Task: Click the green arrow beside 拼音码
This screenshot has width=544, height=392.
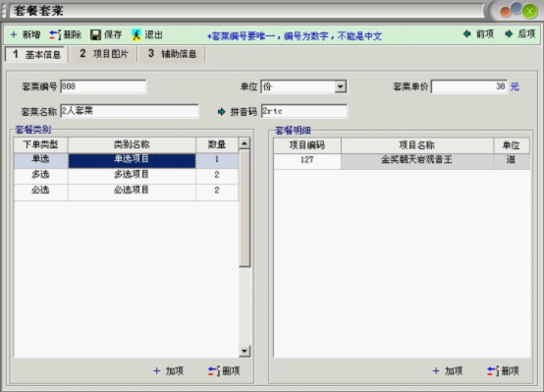Action: tap(221, 112)
